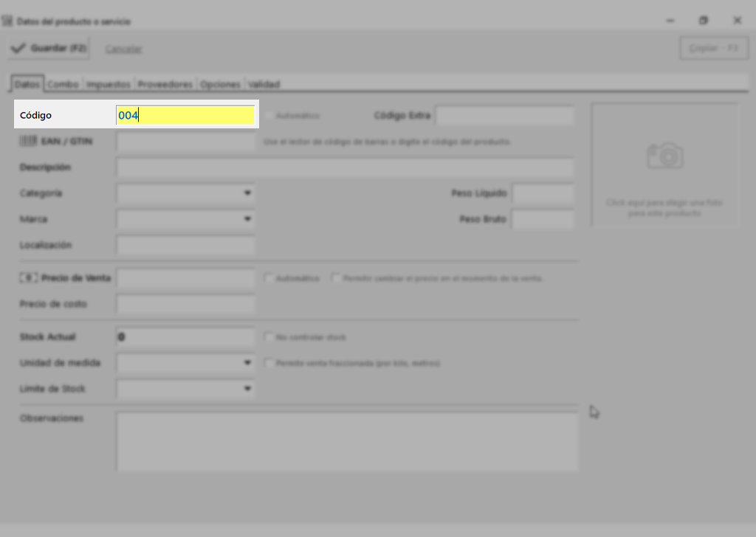Check the No controlar stock checkbox
This screenshot has height=537, width=756.
[x=269, y=337]
